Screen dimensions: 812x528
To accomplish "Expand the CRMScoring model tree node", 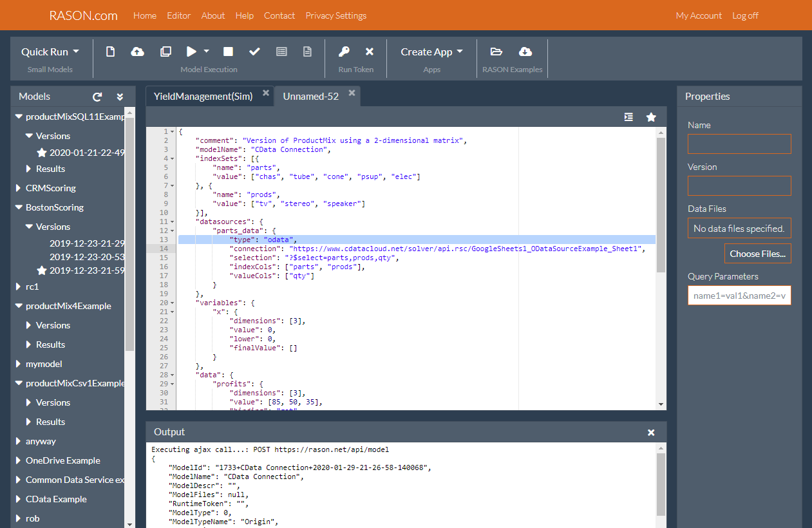I will [19, 188].
